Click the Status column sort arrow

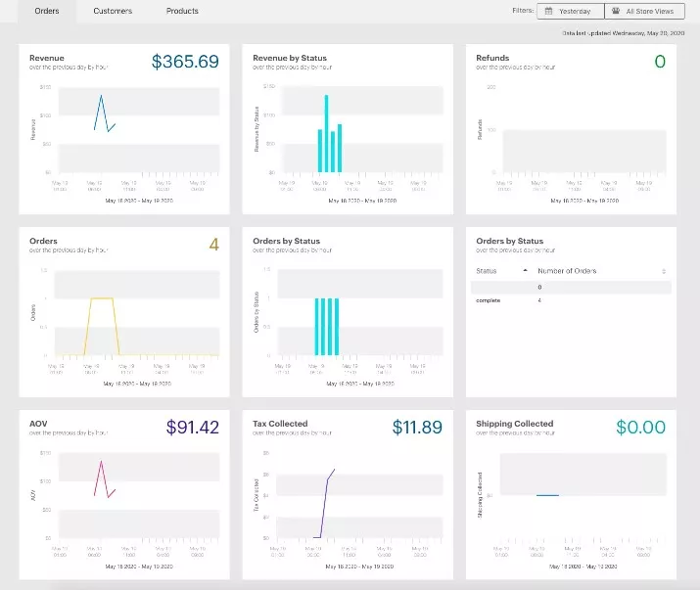tap(525, 270)
